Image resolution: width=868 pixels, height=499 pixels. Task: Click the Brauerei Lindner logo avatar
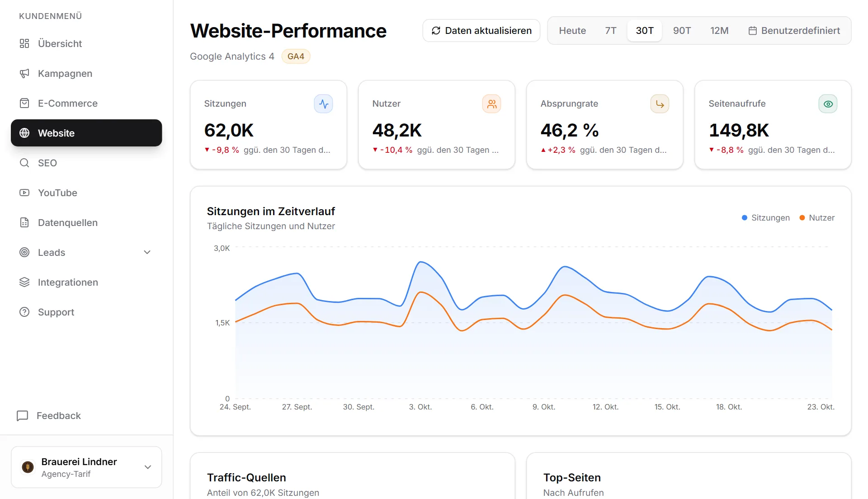[28, 467]
